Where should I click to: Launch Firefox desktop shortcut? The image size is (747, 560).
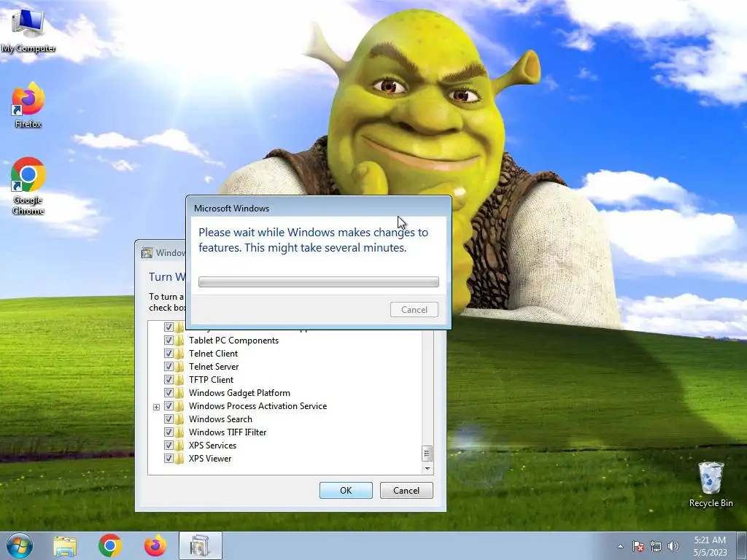click(28, 105)
